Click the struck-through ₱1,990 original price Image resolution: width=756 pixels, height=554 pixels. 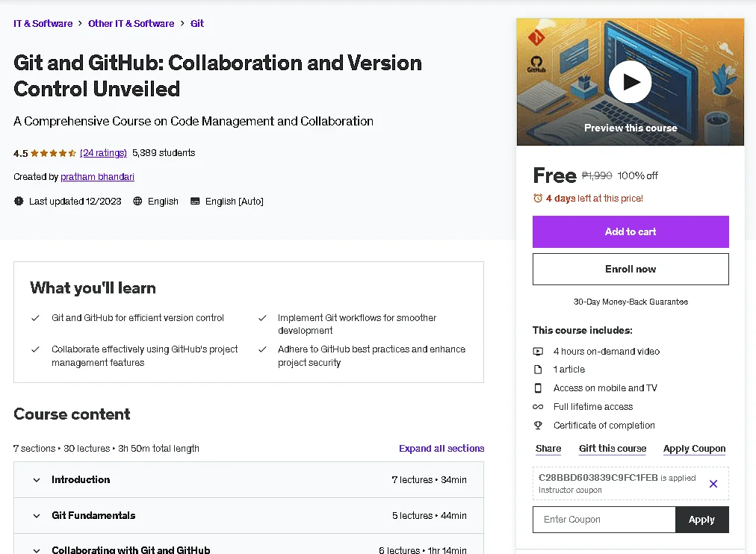(597, 175)
